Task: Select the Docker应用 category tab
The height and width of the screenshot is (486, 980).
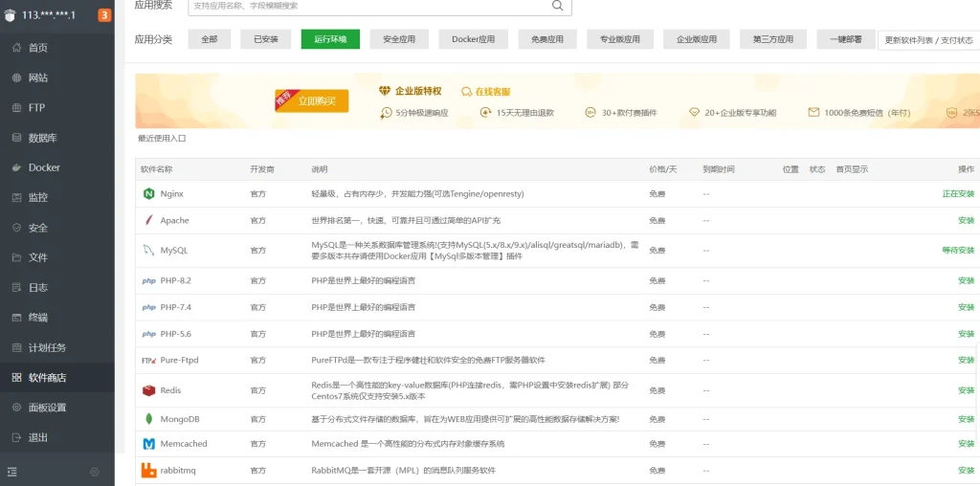Action: tap(473, 38)
